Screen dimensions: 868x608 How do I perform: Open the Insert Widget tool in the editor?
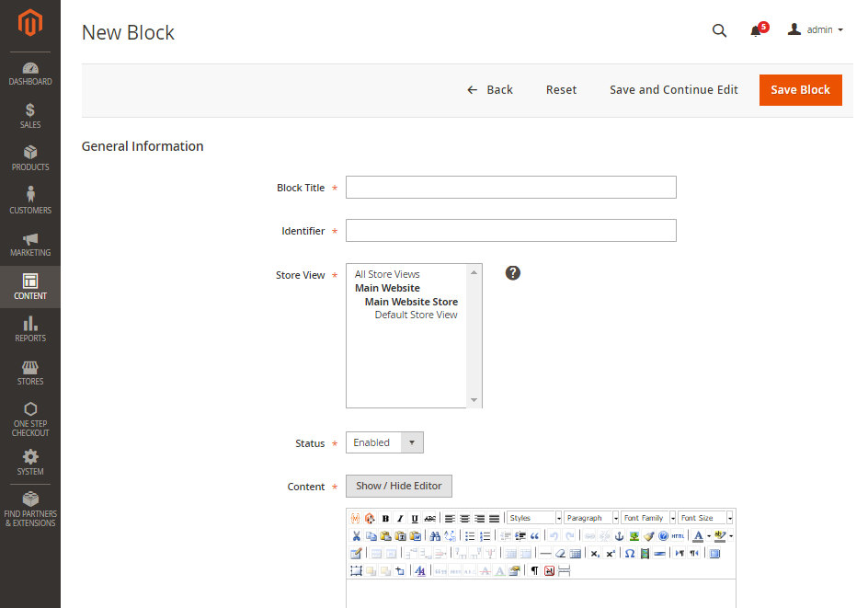click(369, 517)
